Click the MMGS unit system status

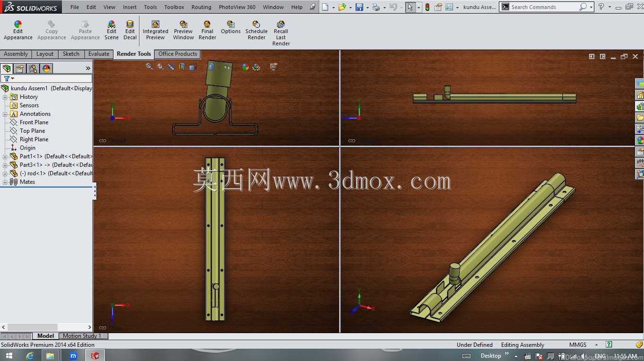(578, 345)
